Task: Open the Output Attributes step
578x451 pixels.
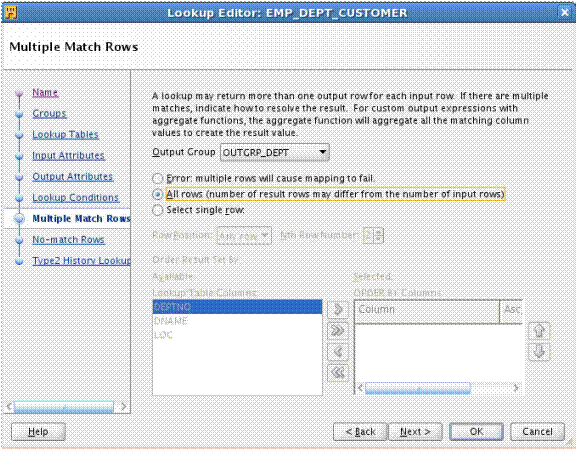Action: [72, 176]
